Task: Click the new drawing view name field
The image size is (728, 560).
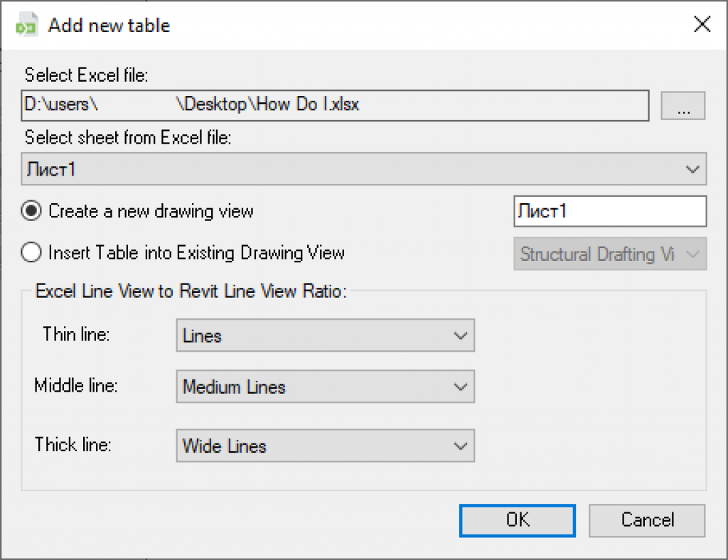Action: (610, 211)
